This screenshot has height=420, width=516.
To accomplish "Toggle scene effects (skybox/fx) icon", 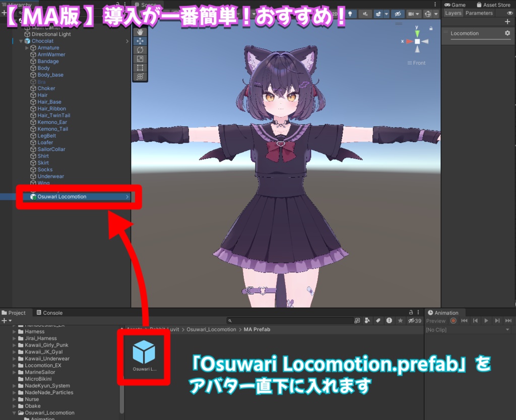I will (x=378, y=14).
